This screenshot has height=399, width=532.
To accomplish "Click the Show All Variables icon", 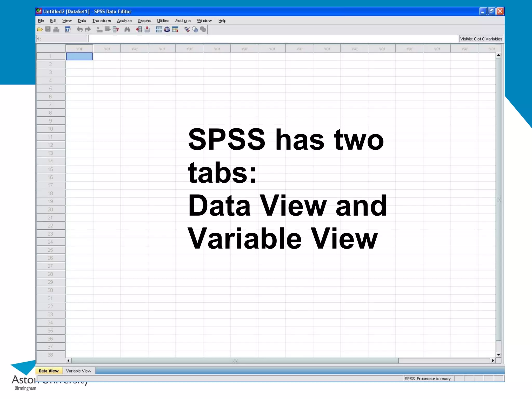I will [203, 30].
